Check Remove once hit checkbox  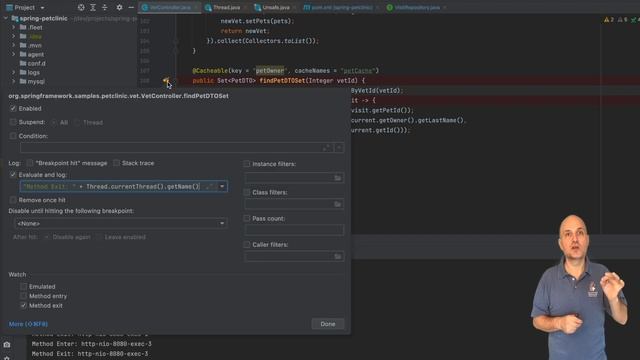coord(13,200)
